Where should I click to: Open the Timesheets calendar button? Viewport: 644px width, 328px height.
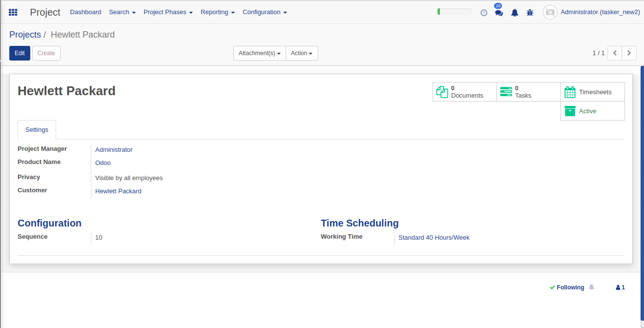[593, 92]
